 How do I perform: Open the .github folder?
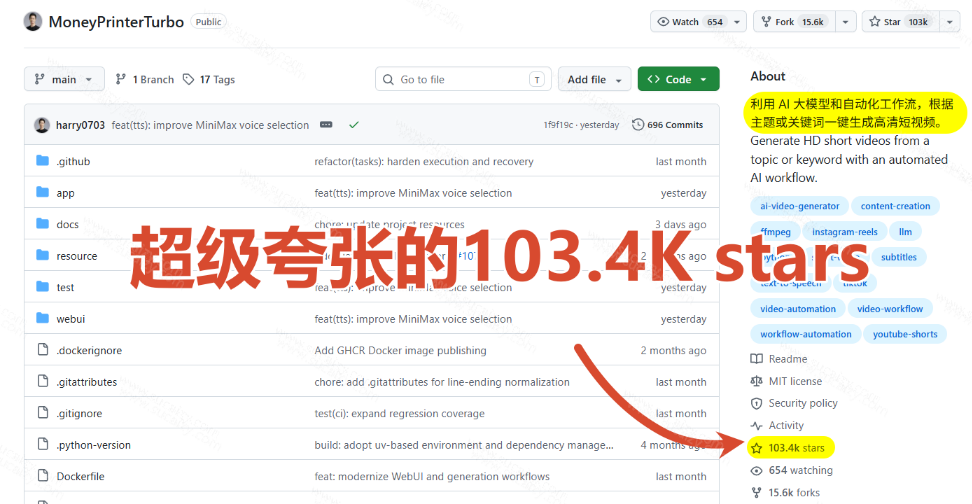coord(73,161)
